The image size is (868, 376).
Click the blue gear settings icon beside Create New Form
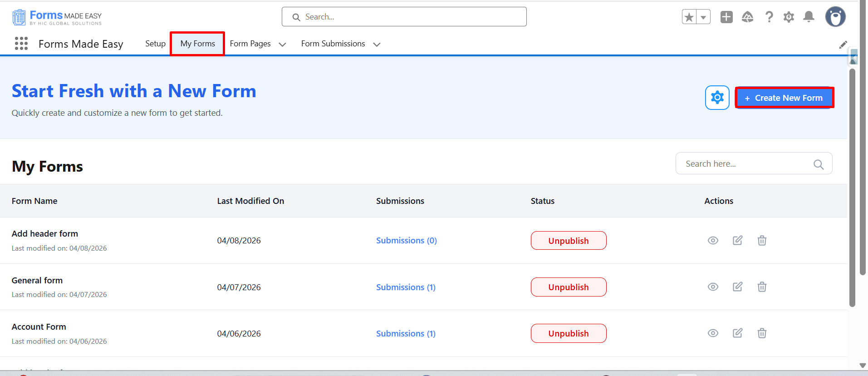(x=717, y=98)
